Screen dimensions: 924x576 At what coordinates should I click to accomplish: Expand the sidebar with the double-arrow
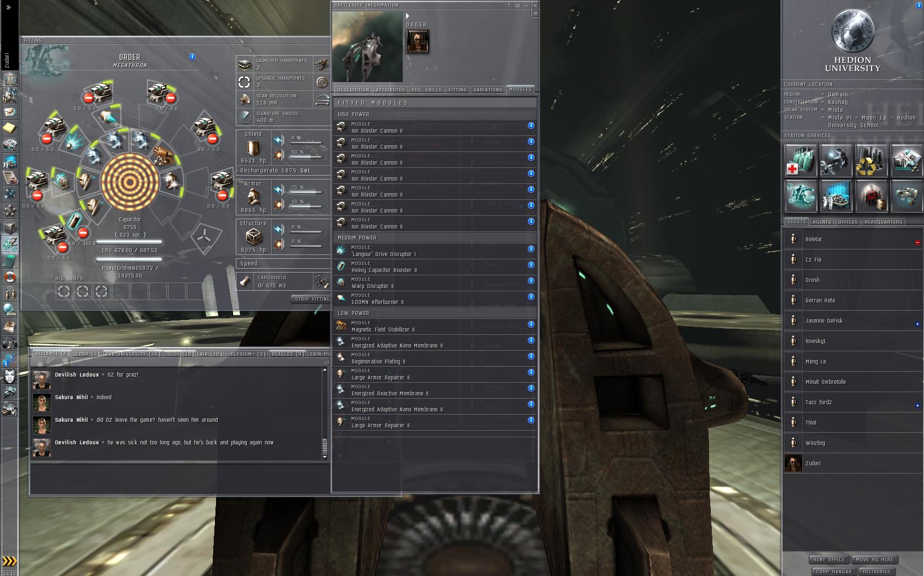(x=8, y=8)
